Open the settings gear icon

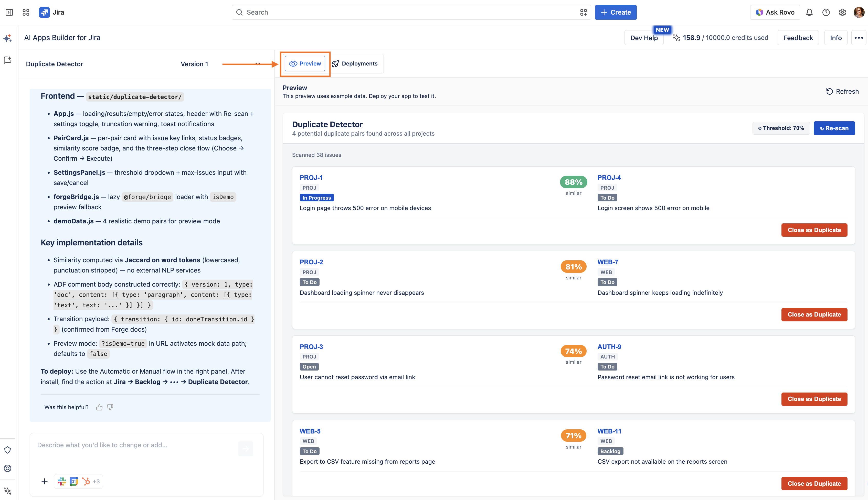click(842, 12)
